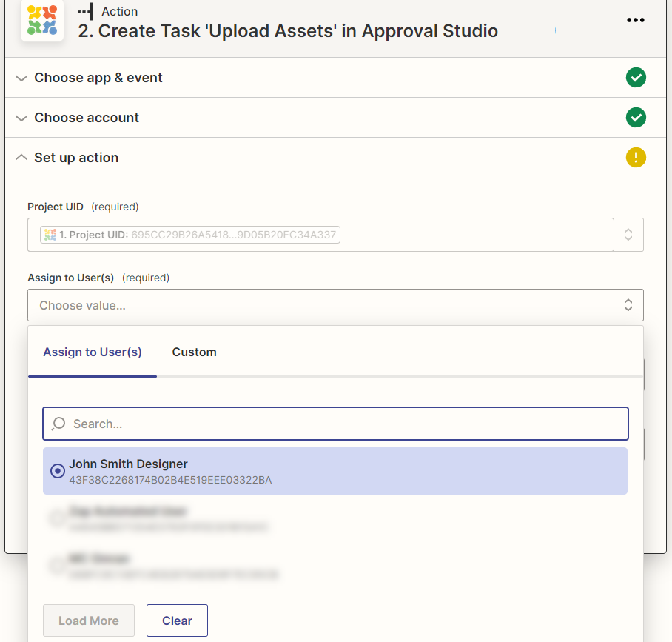The image size is (672, 642).
Task: Select the Assign to User(s) tab
Action: pyautogui.click(x=93, y=352)
